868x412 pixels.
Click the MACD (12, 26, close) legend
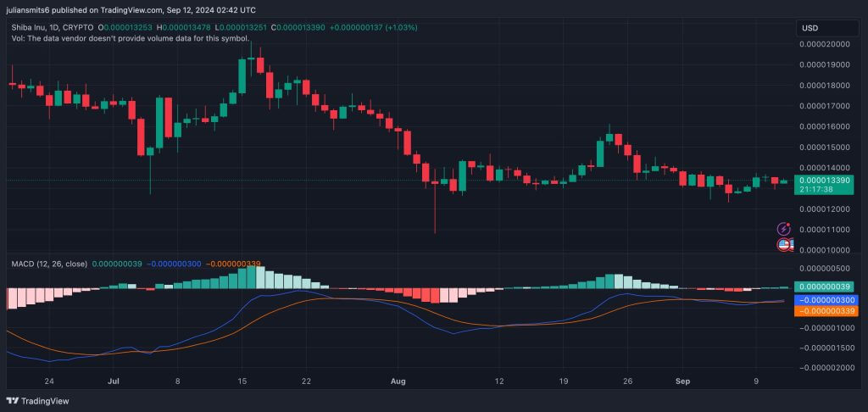pyautogui.click(x=49, y=264)
